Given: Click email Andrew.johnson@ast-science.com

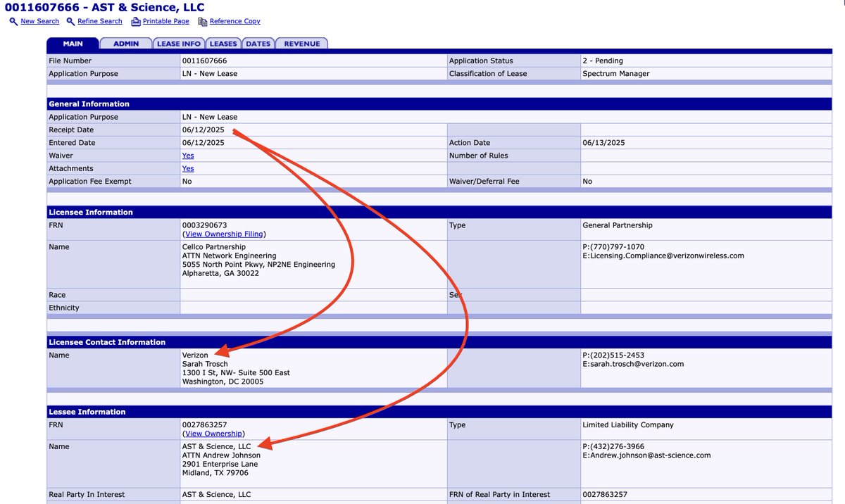Looking at the screenshot, I should tap(646, 455).
